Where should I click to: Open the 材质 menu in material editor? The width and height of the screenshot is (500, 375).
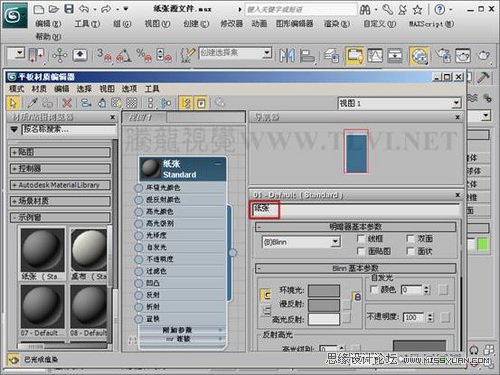coord(39,89)
